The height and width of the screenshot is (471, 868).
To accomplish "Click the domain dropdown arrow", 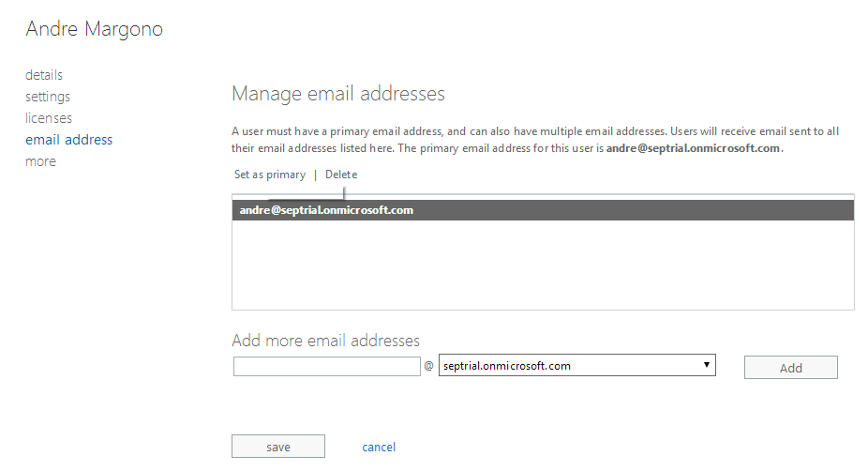I will [x=706, y=365].
